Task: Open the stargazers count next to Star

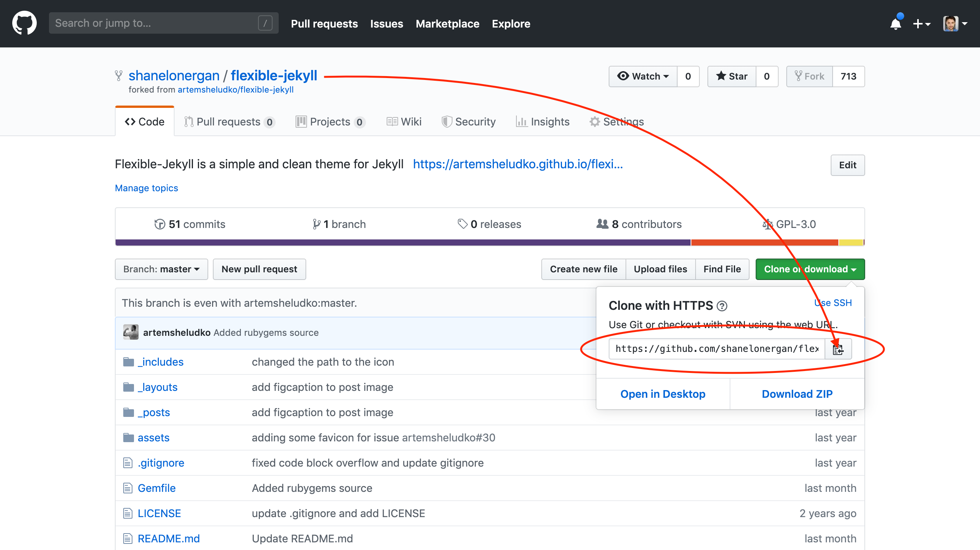Action: point(767,76)
